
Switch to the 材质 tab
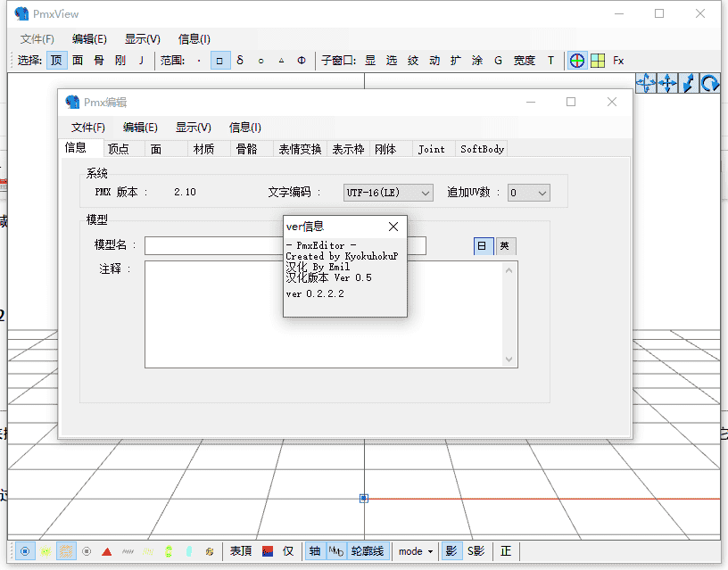pos(204,148)
